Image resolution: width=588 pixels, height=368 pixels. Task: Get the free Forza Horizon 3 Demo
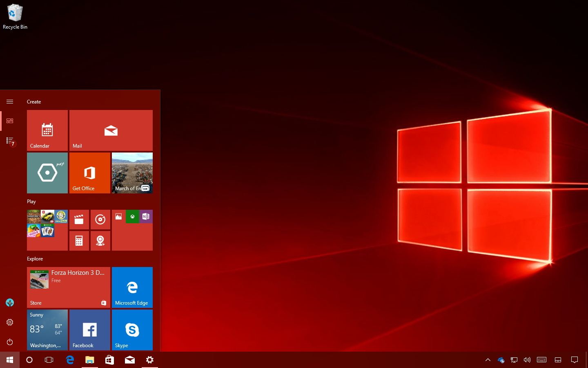[68, 286]
